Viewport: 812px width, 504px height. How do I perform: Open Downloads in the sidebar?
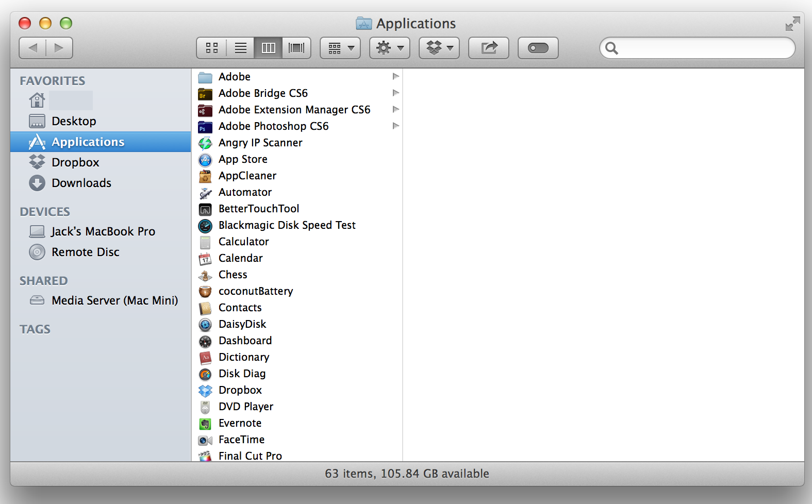pos(101,183)
